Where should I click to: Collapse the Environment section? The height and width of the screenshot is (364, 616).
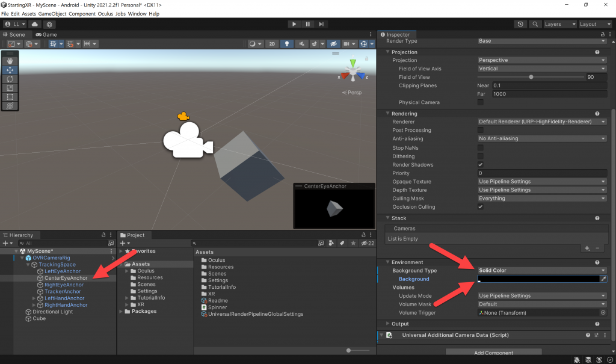tap(388, 262)
